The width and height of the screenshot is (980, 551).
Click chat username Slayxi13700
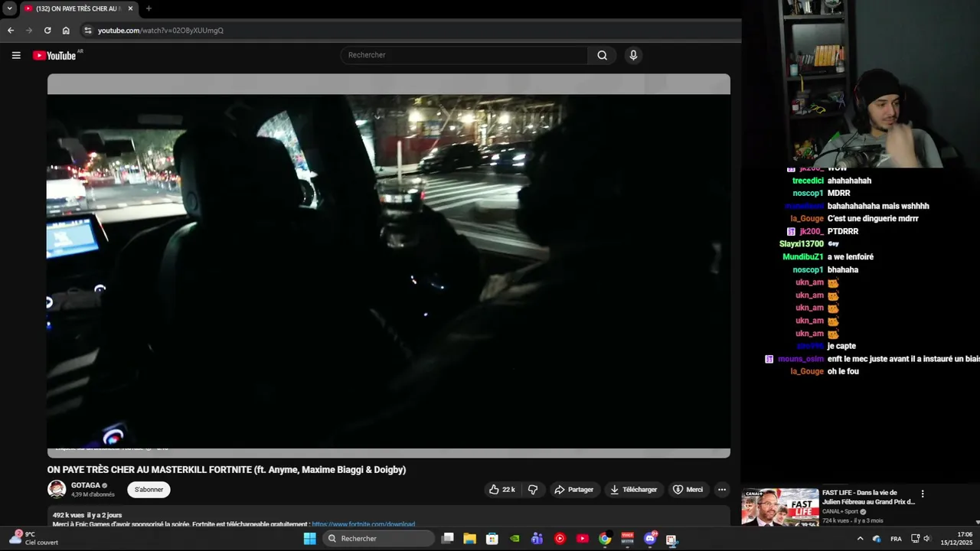click(802, 244)
